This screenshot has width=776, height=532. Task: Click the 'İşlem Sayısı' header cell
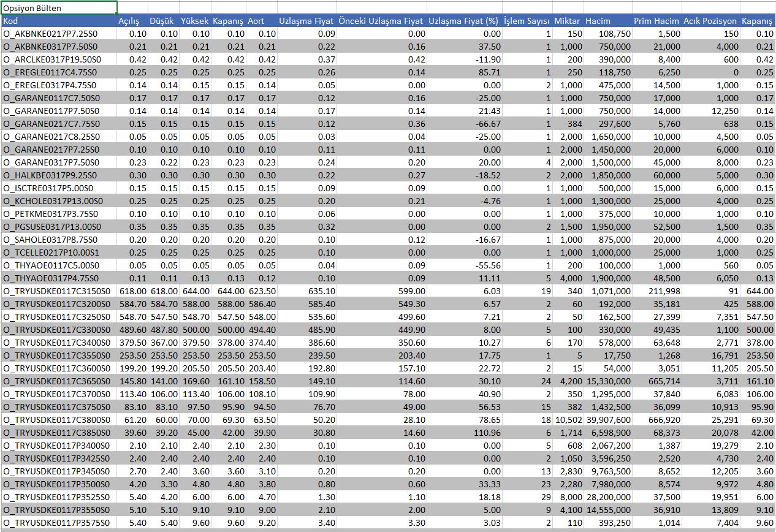[x=527, y=21]
